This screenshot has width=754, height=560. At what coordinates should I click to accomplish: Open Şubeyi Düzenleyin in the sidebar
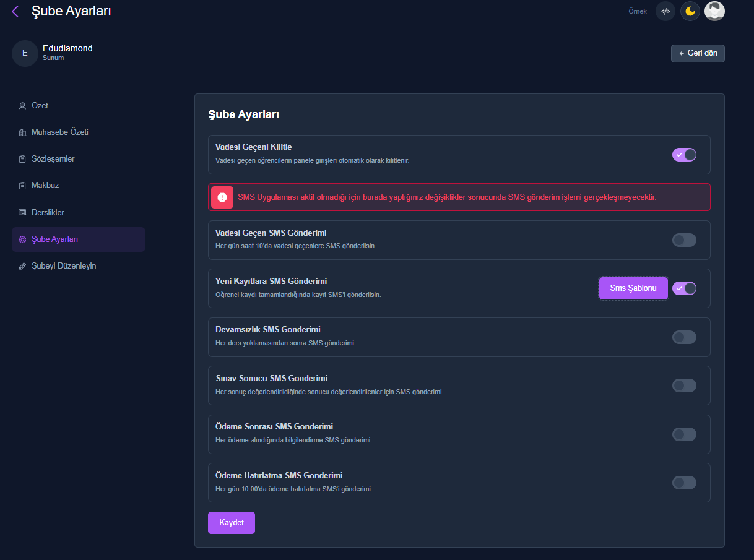(79, 266)
